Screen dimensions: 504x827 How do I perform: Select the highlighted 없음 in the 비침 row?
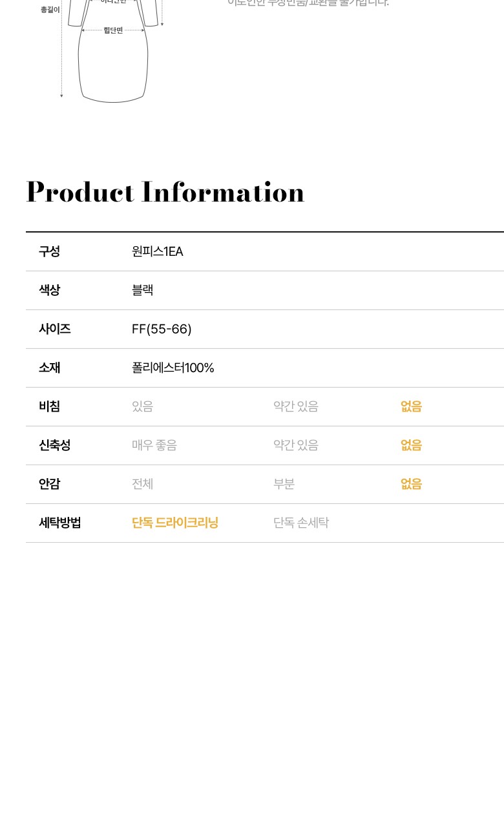pos(411,406)
